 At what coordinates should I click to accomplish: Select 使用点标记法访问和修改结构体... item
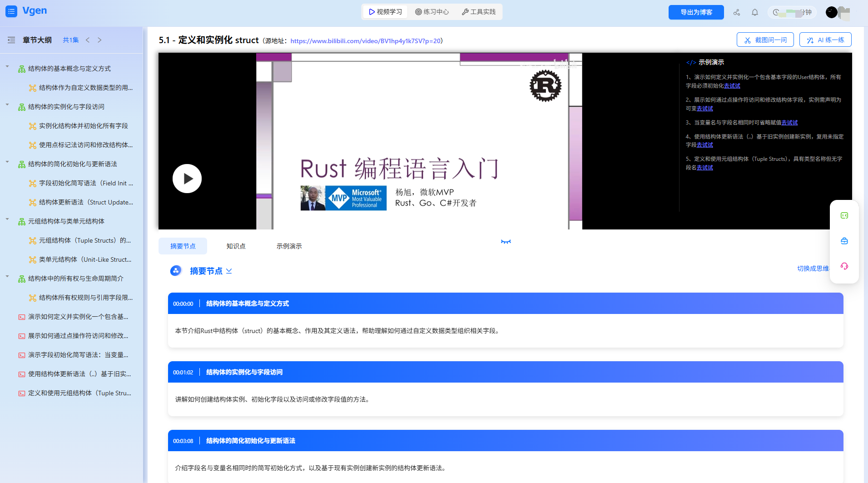tap(86, 145)
